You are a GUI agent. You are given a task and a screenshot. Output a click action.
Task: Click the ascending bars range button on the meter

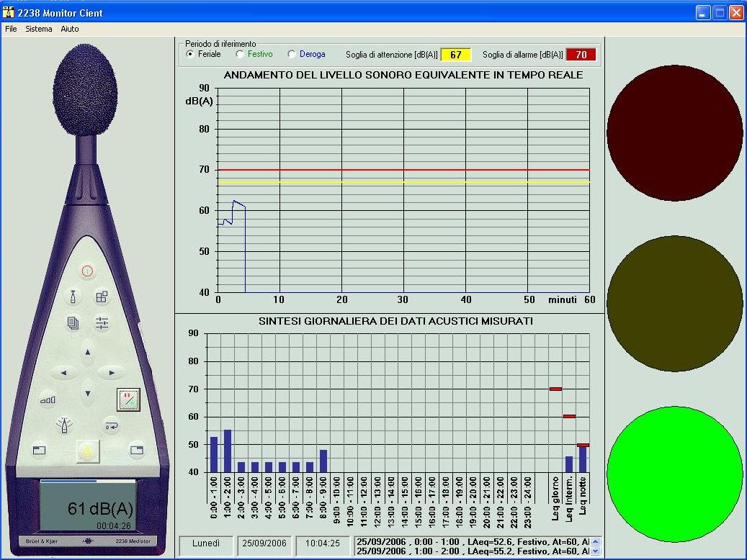48,400
